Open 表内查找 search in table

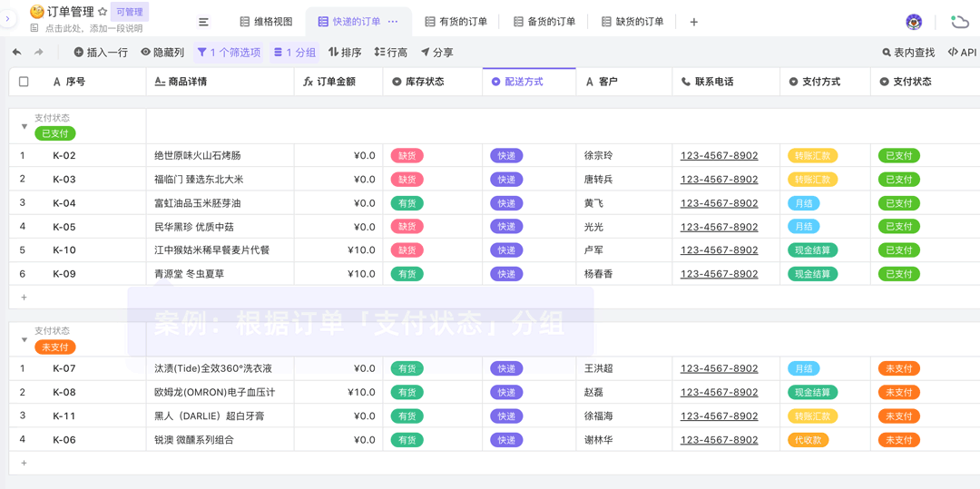[x=908, y=53]
